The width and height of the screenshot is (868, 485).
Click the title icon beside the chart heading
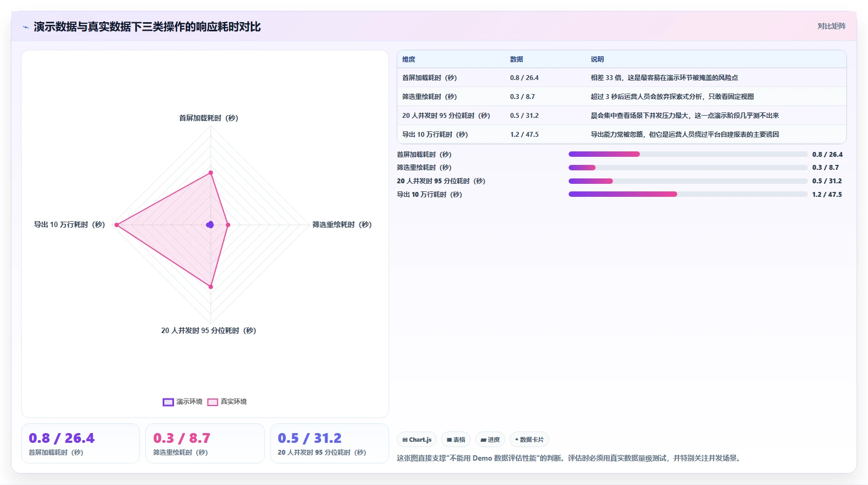(25, 27)
